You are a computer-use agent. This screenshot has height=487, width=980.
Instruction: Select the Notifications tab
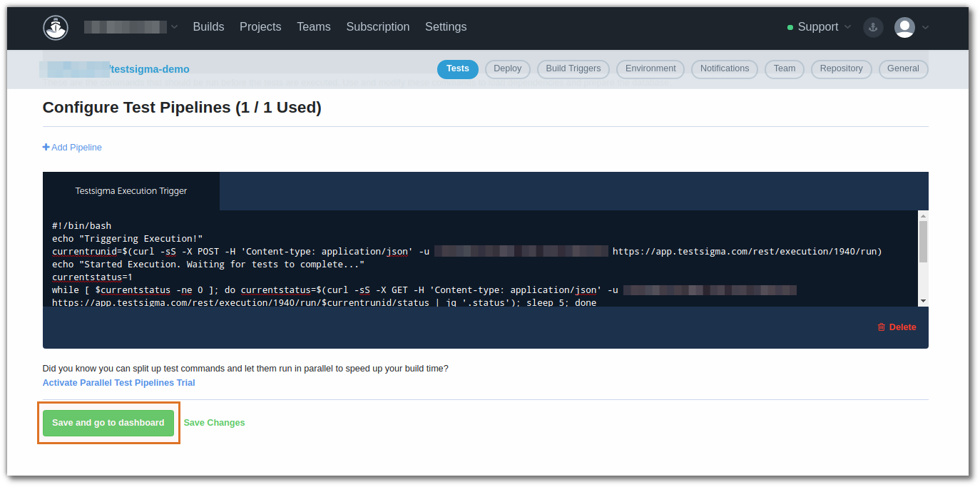(724, 68)
